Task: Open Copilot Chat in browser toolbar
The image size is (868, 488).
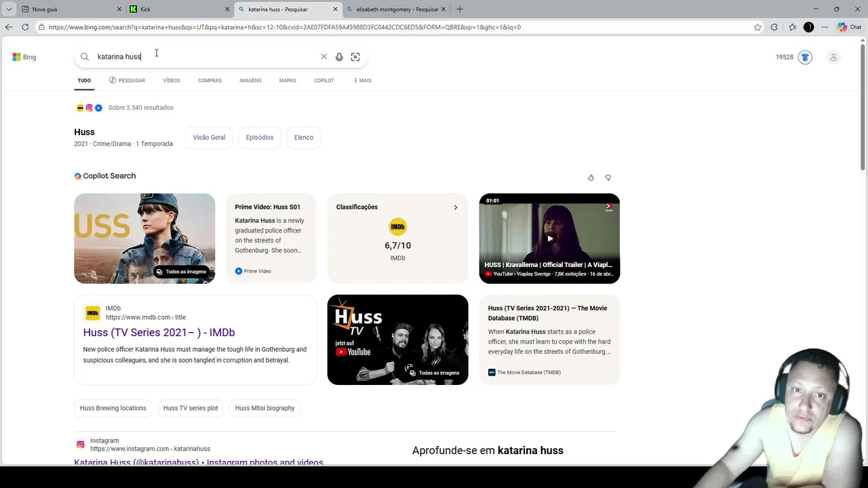Action: 849,27
